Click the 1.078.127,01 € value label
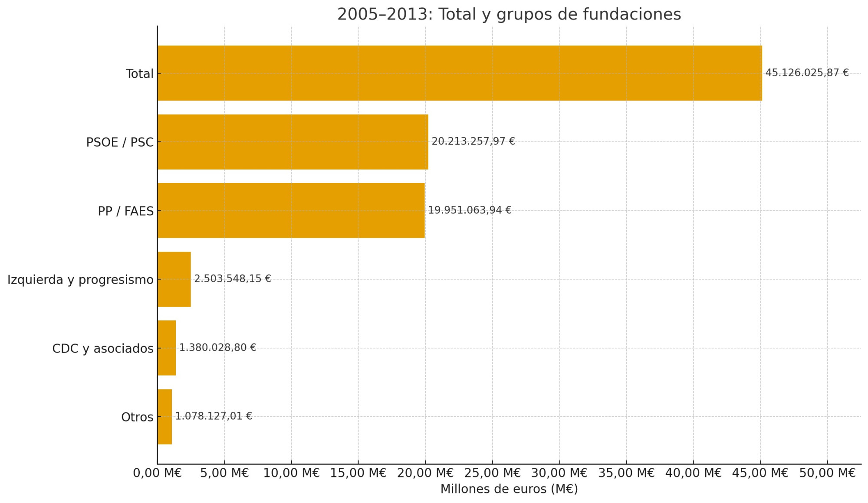The image size is (868, 503). [x=214, y=416]
